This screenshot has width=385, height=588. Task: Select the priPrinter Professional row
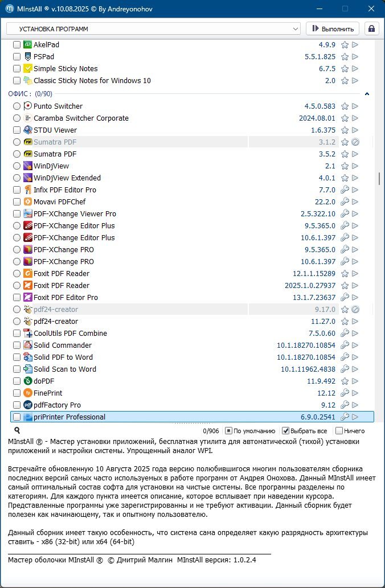tap(192, 417)
